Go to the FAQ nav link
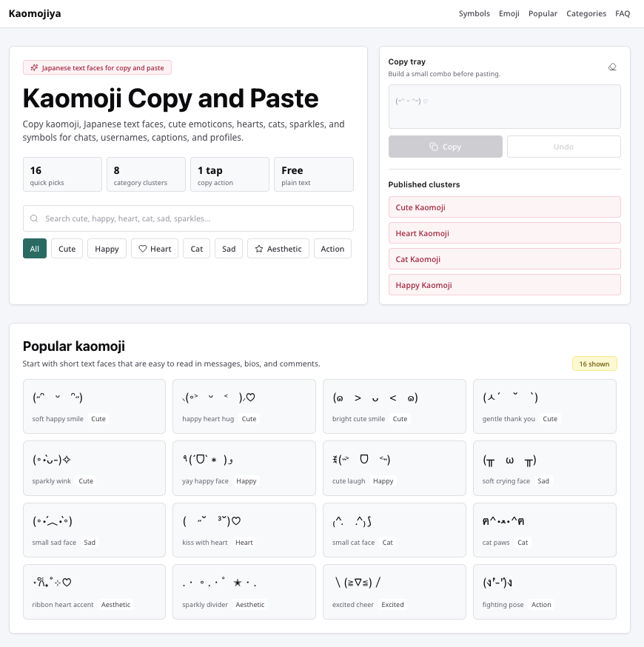 (x=623, y=13)
